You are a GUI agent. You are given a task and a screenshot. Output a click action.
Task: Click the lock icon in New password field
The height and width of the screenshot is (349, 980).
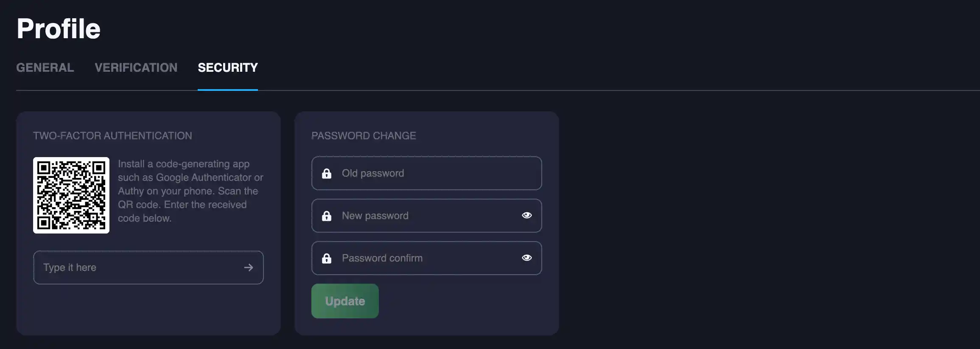326,216
